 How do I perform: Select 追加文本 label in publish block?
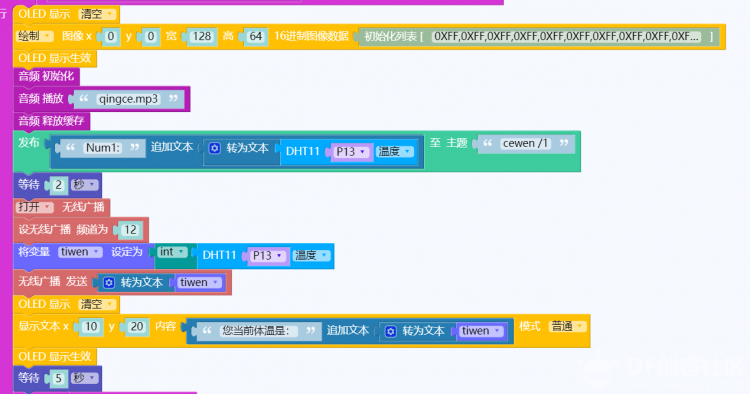point(172,147)
